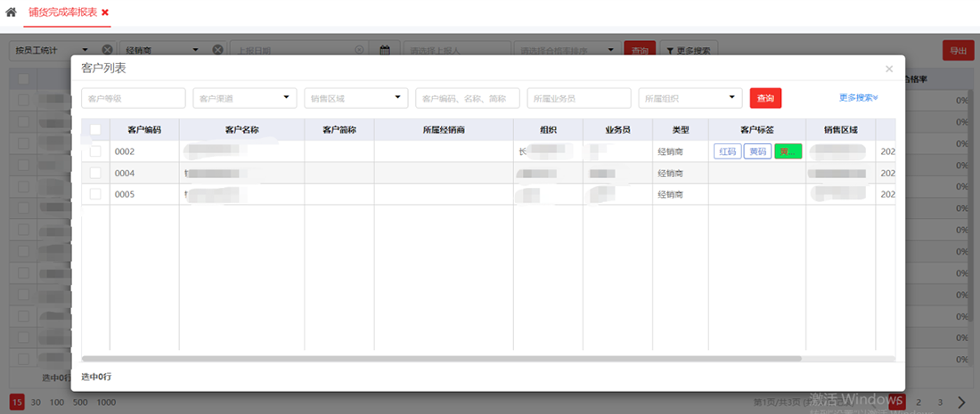
Task: Expand the 销售区域 dropdown
Action: tap(356, 98)
